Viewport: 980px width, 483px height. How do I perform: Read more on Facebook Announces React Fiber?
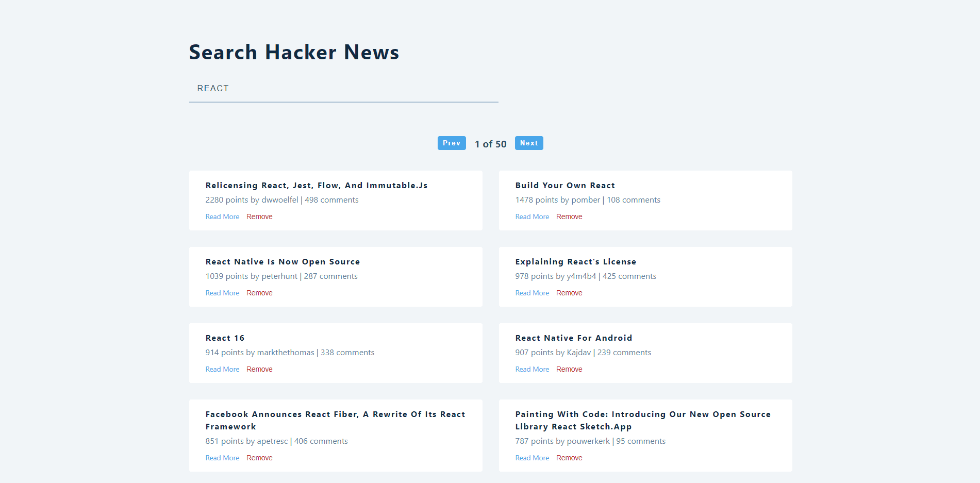(x=222, y=458)
